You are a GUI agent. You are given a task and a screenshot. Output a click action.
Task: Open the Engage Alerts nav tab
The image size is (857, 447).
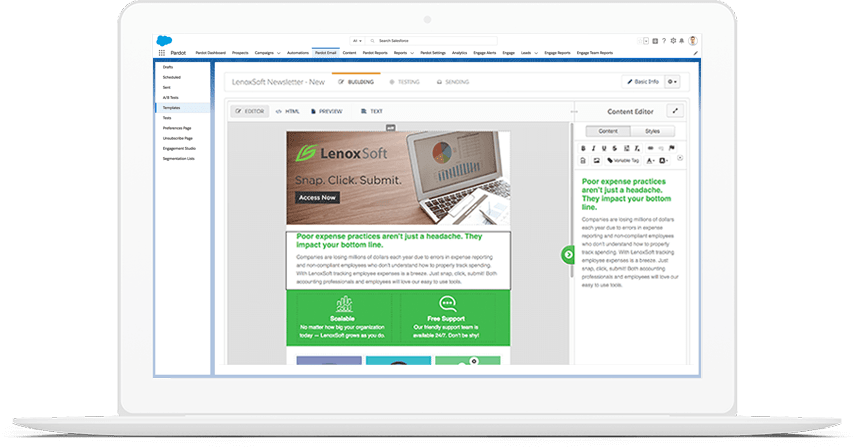tap(485, 53)
